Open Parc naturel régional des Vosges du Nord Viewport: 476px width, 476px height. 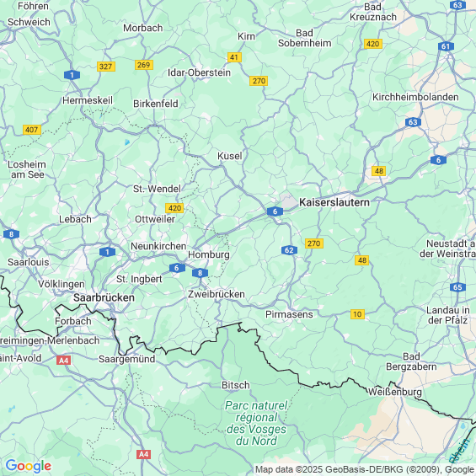(256, 423)
